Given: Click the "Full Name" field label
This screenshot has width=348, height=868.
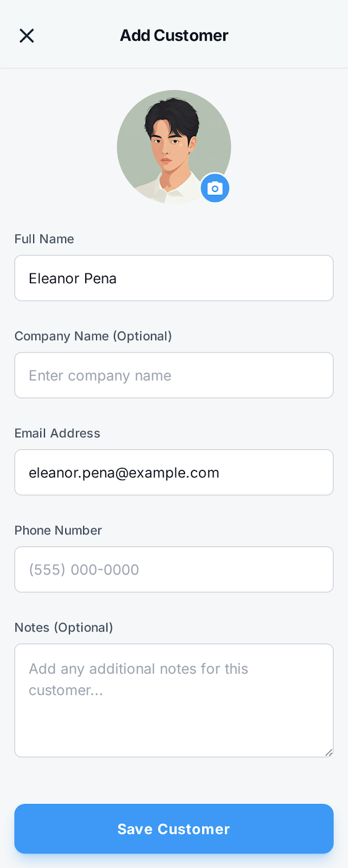Looking at the screenshot, I should 44,239.
